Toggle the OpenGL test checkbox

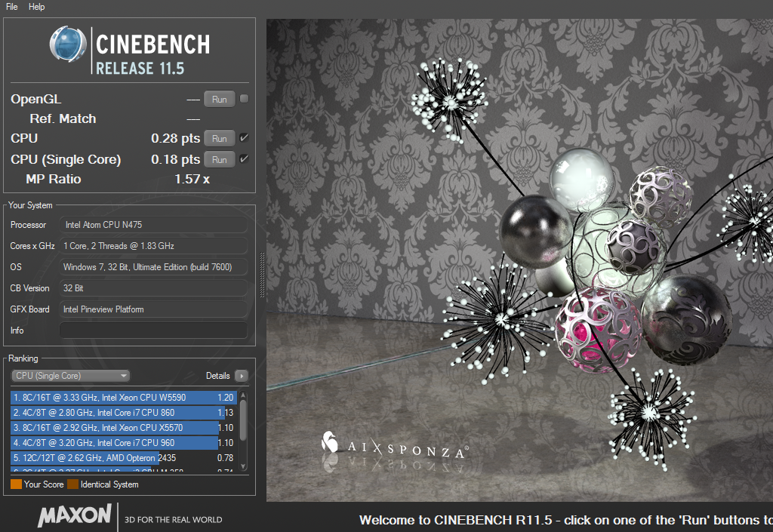click(x=244, y=99)
